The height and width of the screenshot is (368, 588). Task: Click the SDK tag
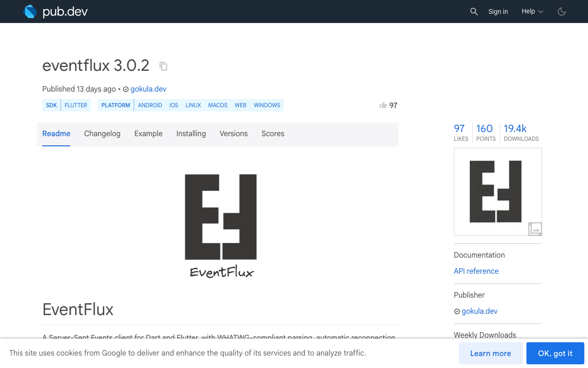tap(51, 105)
